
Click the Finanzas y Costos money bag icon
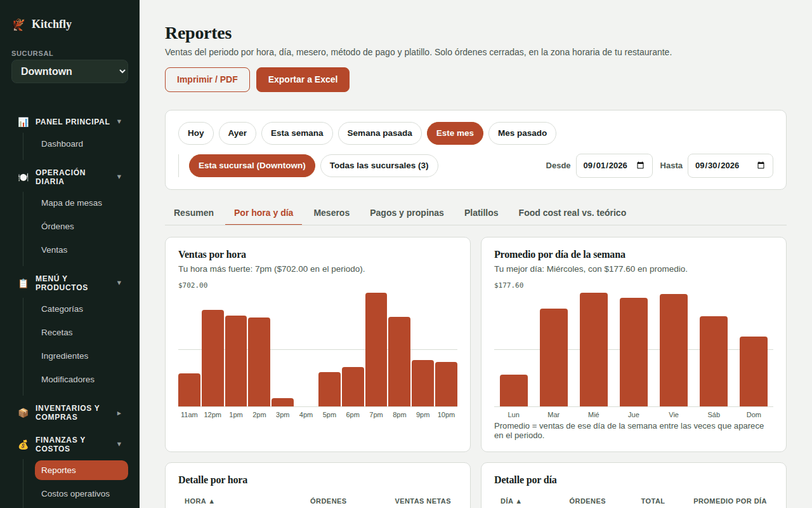pos(23,444)
